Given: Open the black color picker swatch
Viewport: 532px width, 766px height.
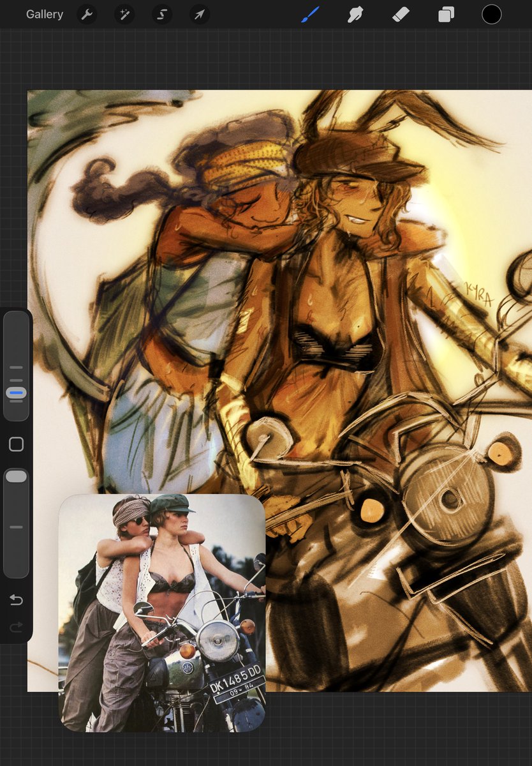Looking at the screenshot, I should point(491,14).
